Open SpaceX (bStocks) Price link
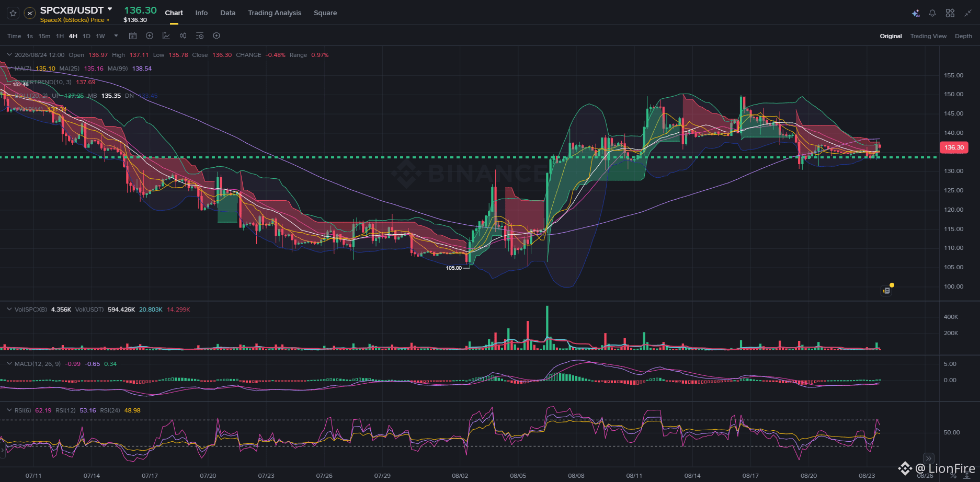Viewport: 980px width, 482px height. pyautogui.click(x=75, y=20)
